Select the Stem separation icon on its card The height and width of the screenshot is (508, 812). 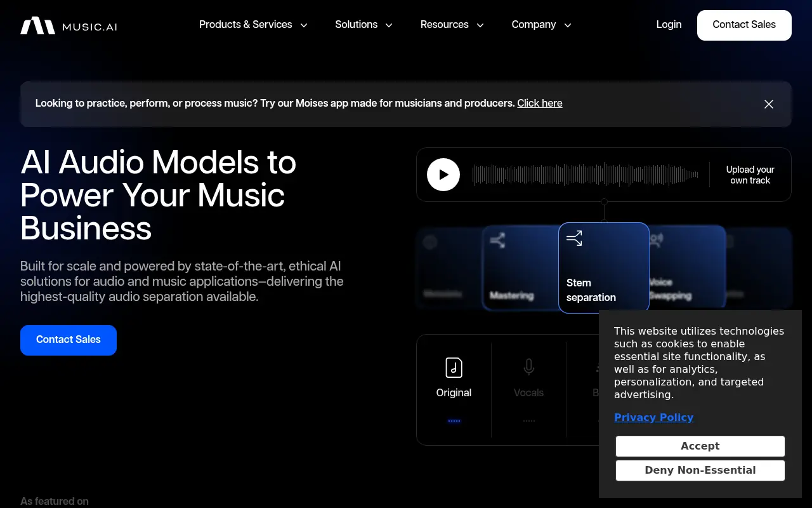[574, 238]
